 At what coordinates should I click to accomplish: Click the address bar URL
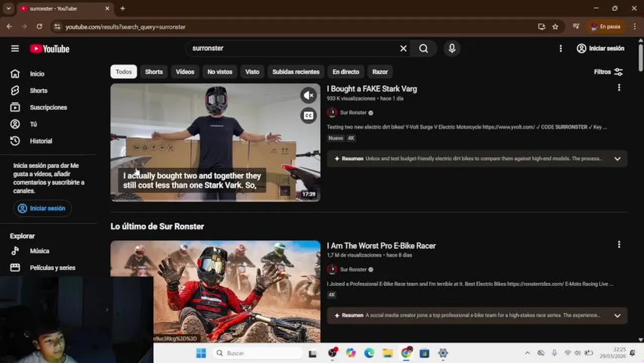coord(125,27)
